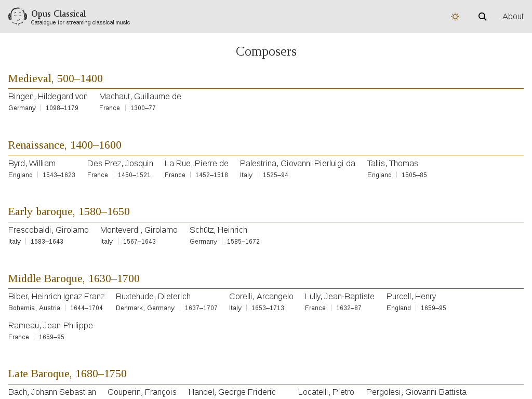This screenshot has height=399, width=532.
Task: Click the dates '1583–1643' under Frescobaldi
Action: coord(47,241)
